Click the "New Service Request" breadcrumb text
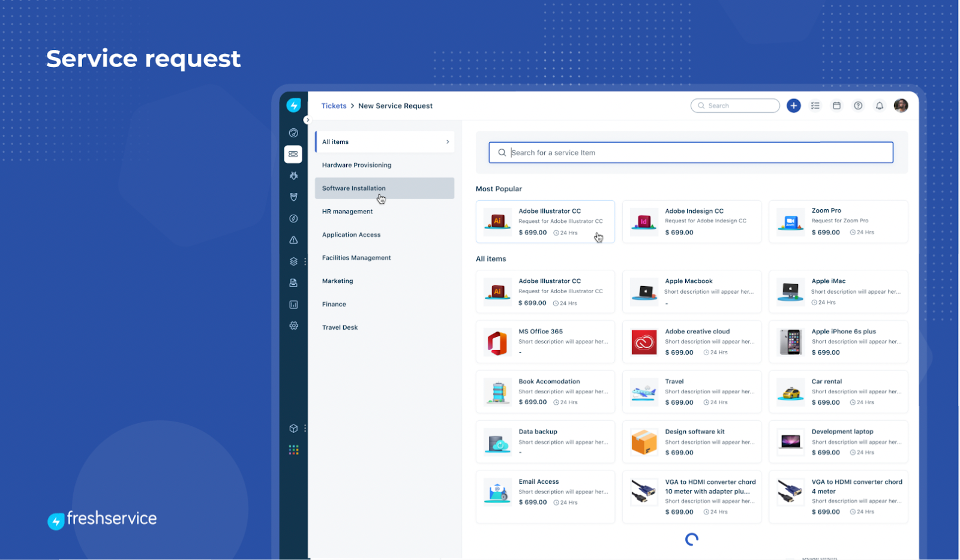This screenshot has height=560, width=960. coord(395,106)
